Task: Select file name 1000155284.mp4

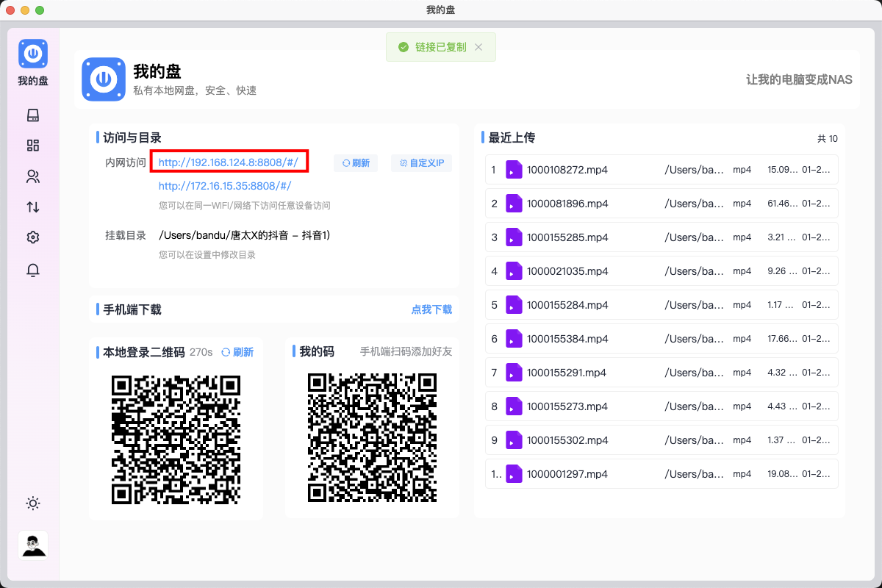Action: pyautogui.click(x=567, y=305)
